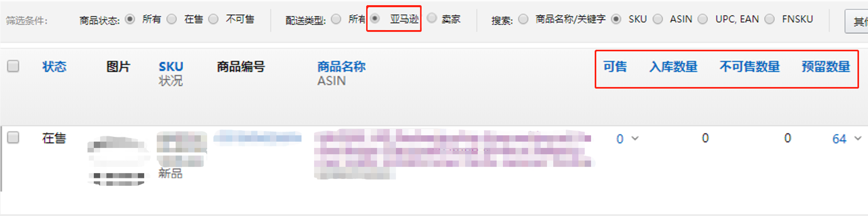868x216 pixels.
Task: Tick the checkbox for 在售 row
Action: tap(13, 137)
